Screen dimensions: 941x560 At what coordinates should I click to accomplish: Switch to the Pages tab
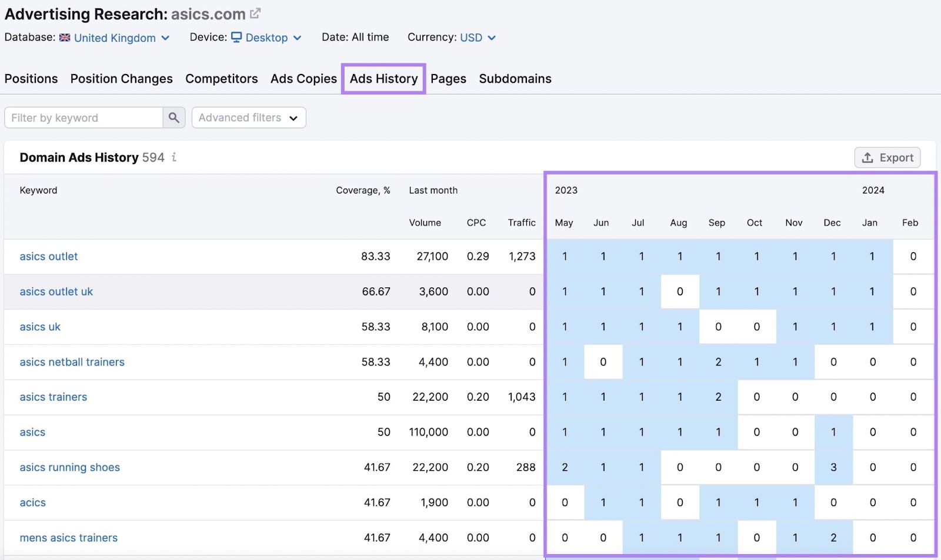click(448, 78)
